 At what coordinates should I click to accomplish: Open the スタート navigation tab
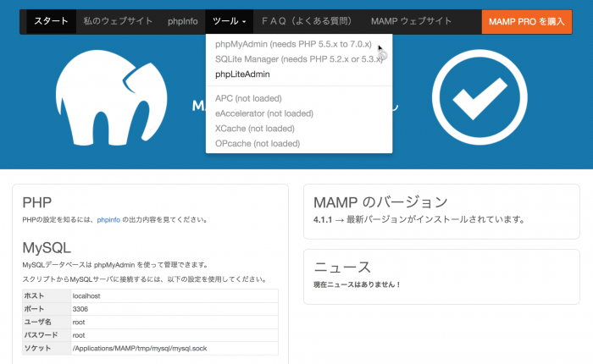tap(51, 21)
